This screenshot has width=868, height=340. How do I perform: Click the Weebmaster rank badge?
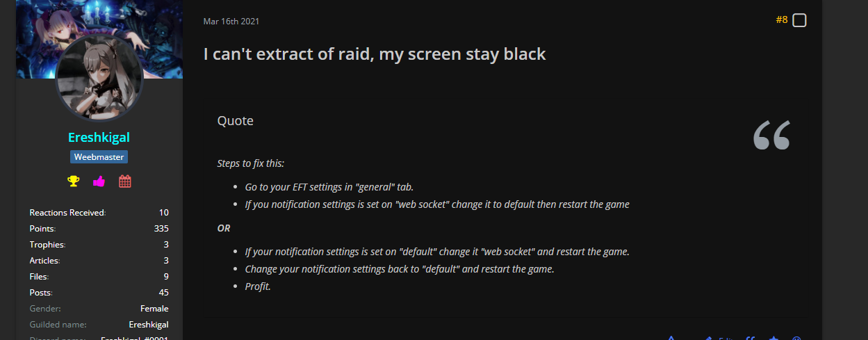pyautogui.click(x=99, y=157)
